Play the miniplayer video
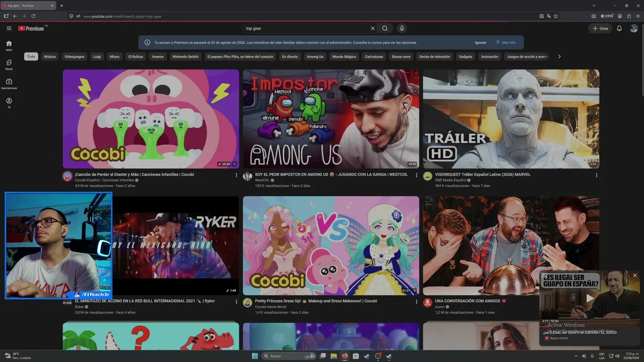The image size is (644, 362). [590, 298]
